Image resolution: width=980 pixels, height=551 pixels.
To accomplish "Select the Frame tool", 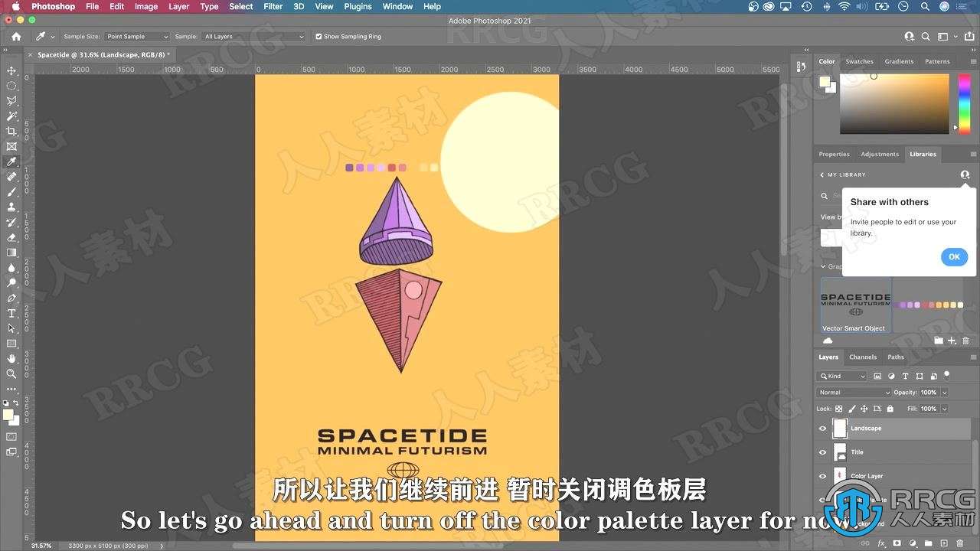I will 11,146.
